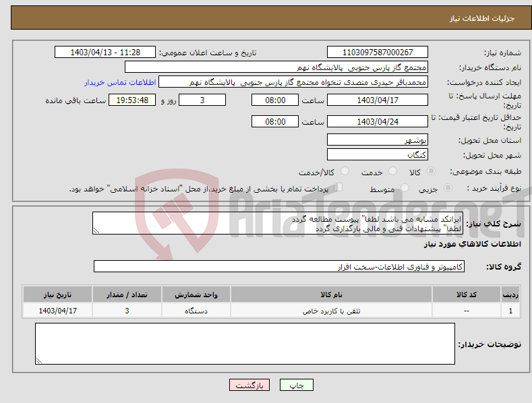
Task: Click the delivery city field کنگان
Action: point(378,154)
